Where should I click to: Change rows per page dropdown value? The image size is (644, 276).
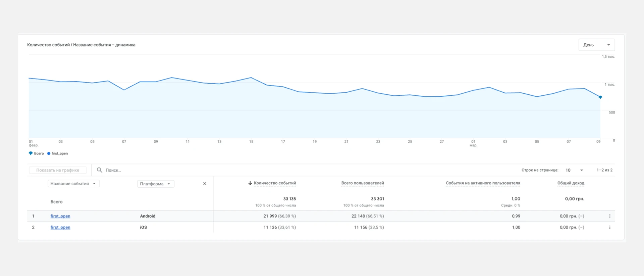click(574, 170)
